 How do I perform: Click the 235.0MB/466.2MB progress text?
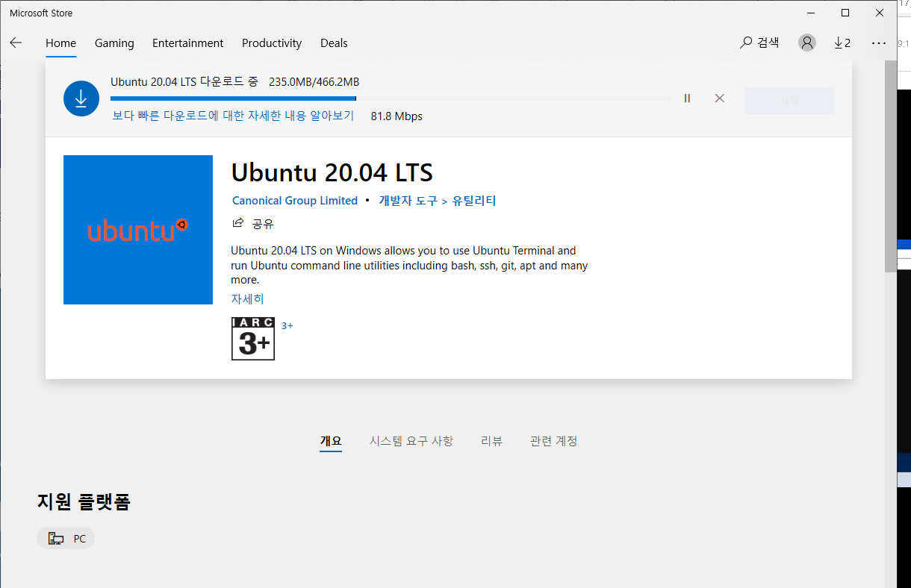(x=314, y=82)
